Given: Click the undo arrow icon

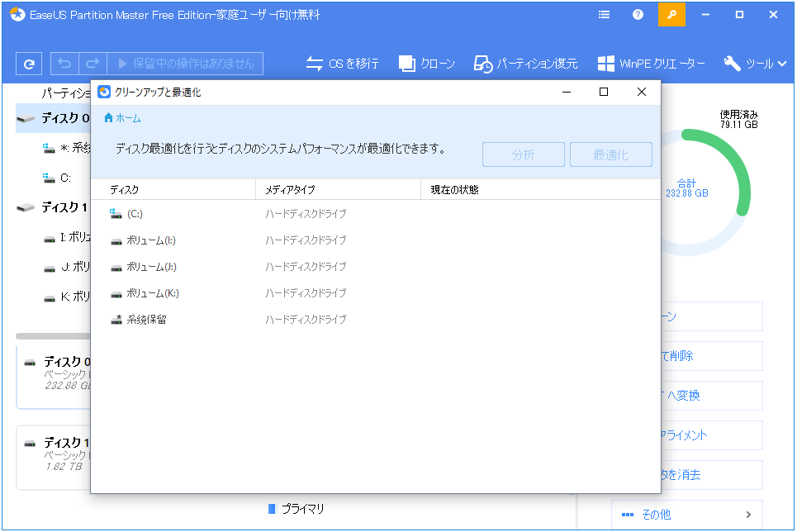Looking at the screenshot, I should point(65,64).
